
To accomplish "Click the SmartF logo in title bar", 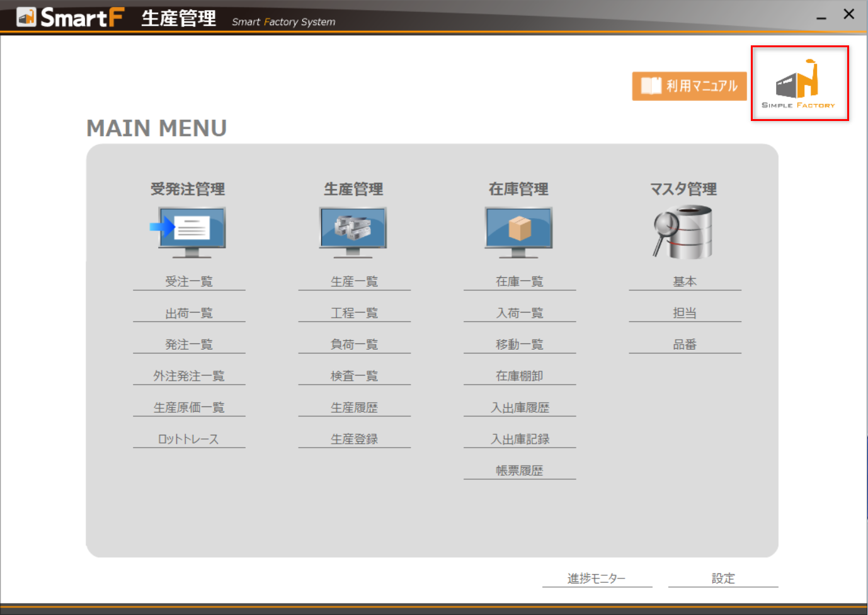I will coord(71,17).
